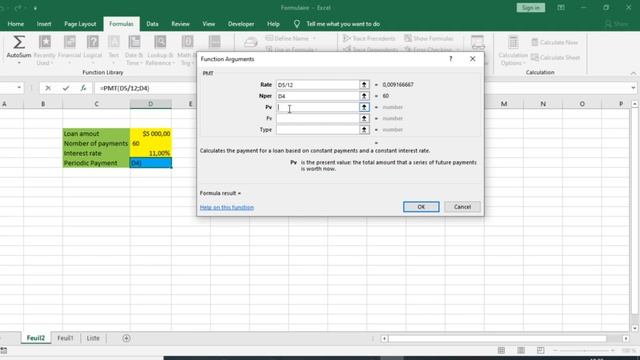
Task: Select the Liste sheet tab
Action: tap(93, 338)
